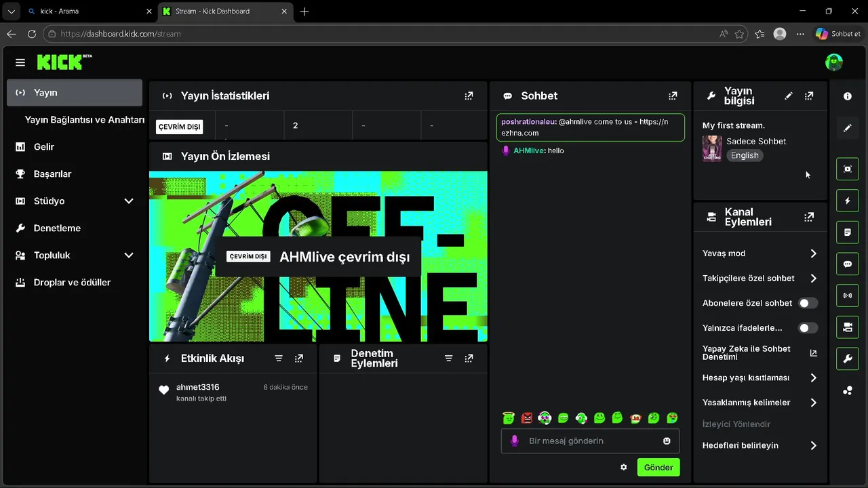
Task: Pop out the Kanal Eylemleri panel
Action: (x=809, y=217)
